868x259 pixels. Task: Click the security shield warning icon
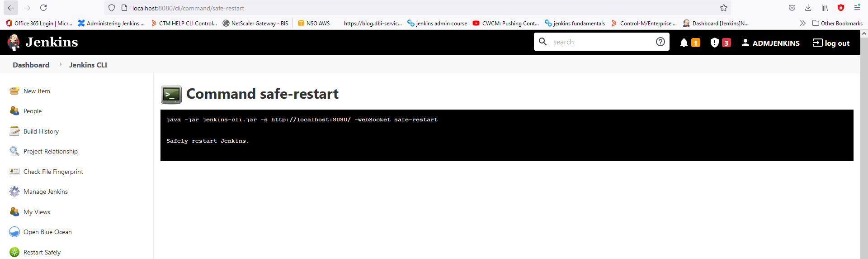click(x=714, y=43)
